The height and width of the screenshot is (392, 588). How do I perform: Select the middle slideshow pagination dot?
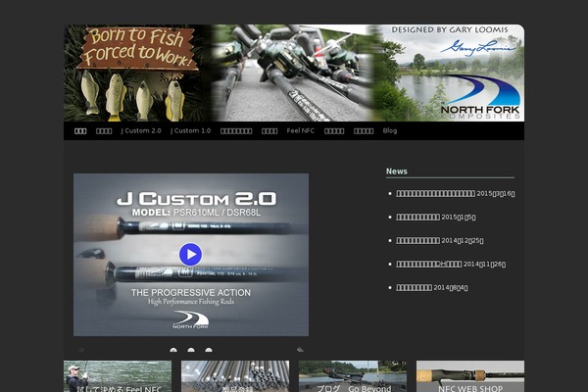click(x=191, y=350)
